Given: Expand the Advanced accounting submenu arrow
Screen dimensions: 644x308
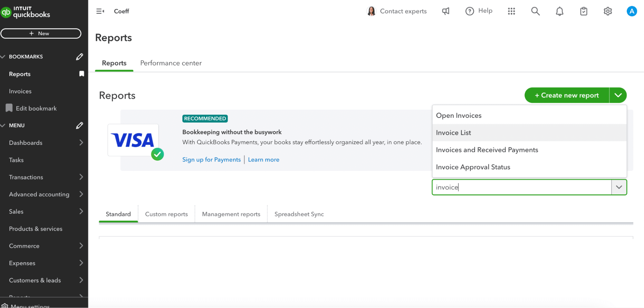Looking at the screenshot, I should [x=81, y=194].
